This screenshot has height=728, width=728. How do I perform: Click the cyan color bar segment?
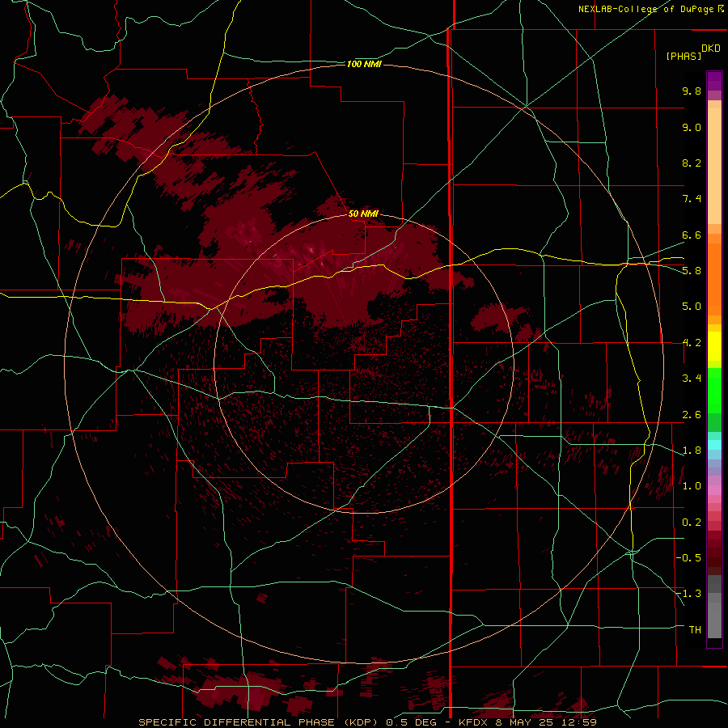(714, 445)
